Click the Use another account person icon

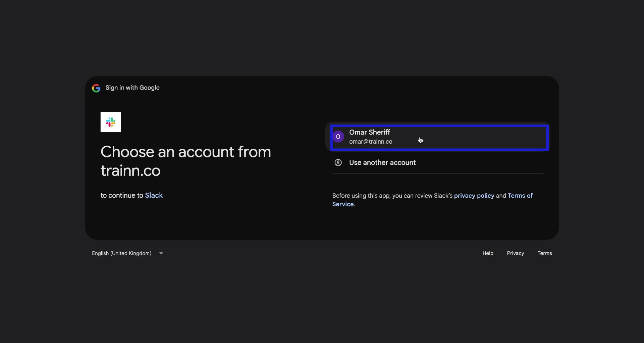tap(338, 162)
